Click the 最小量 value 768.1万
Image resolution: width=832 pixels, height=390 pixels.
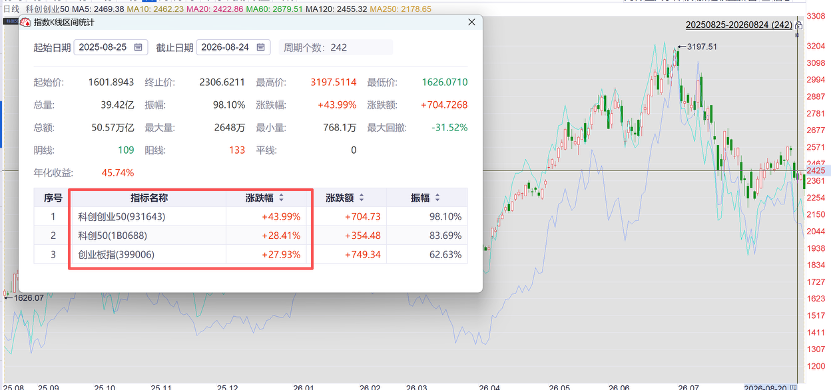(x=340, y=128)
